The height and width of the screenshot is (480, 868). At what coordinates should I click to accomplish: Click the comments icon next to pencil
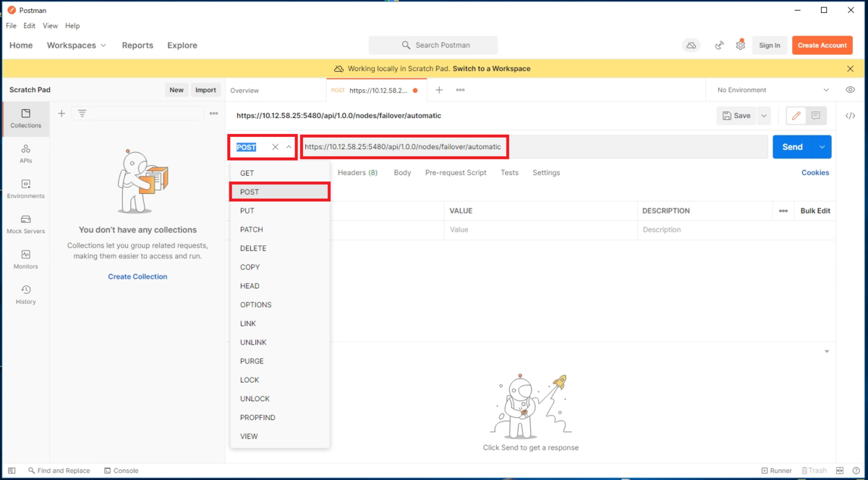point(815,116)
